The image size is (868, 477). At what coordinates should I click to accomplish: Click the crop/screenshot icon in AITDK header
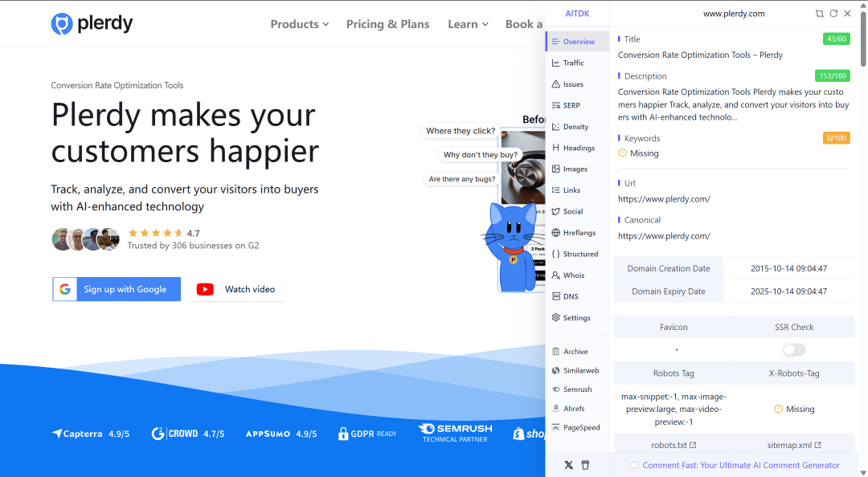click(x=819, y=14)
